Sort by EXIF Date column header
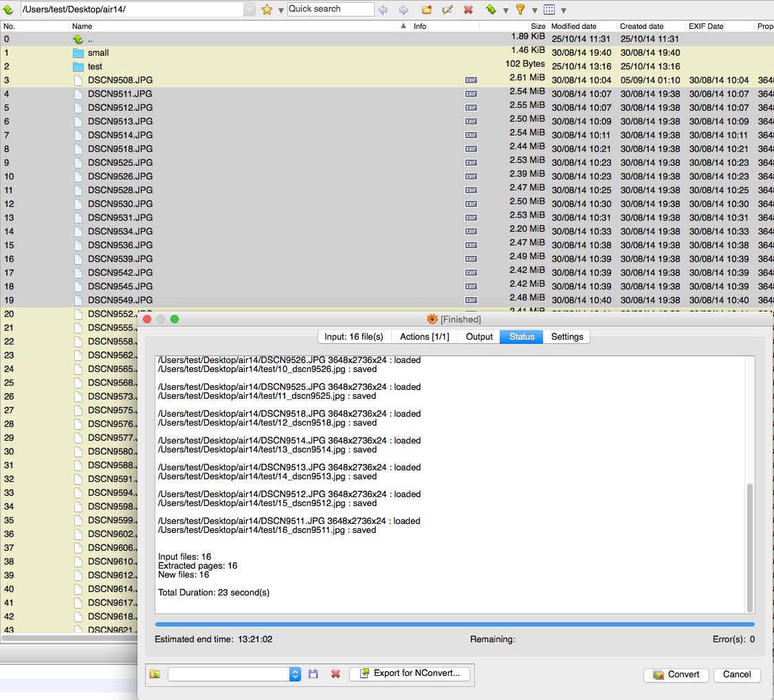 pos(719,26)
